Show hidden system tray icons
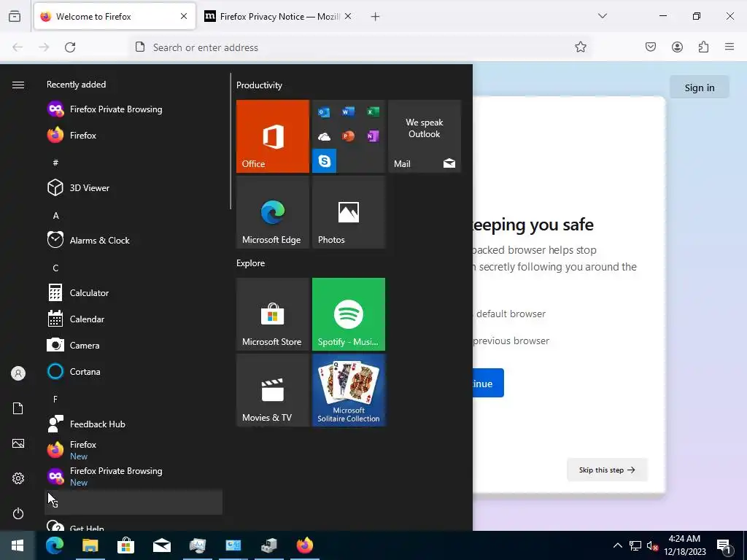Screen dimensions: 747x560 click(x=617, y=545)
